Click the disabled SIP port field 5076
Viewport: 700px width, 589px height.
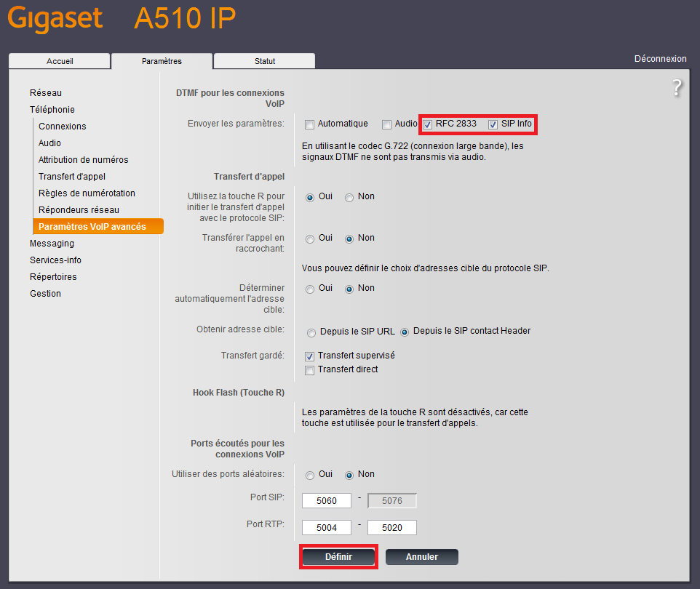tap(392, 500)
